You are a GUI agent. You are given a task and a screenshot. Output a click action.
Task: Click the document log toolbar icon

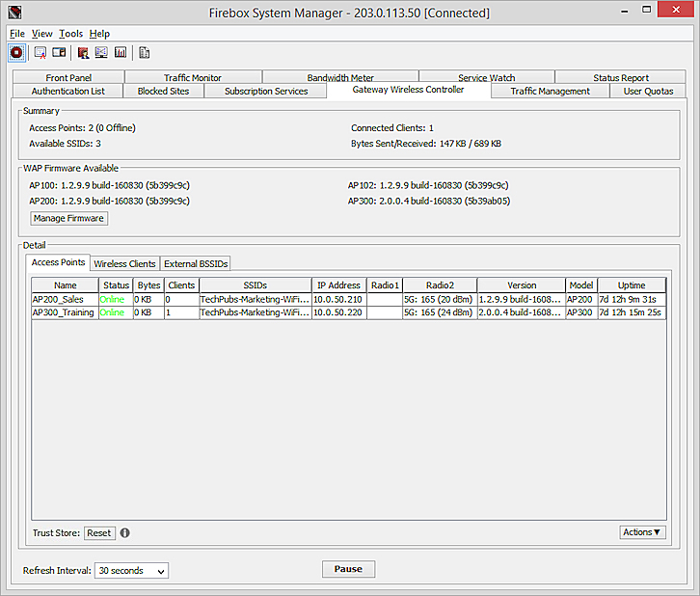coord(144,52)
